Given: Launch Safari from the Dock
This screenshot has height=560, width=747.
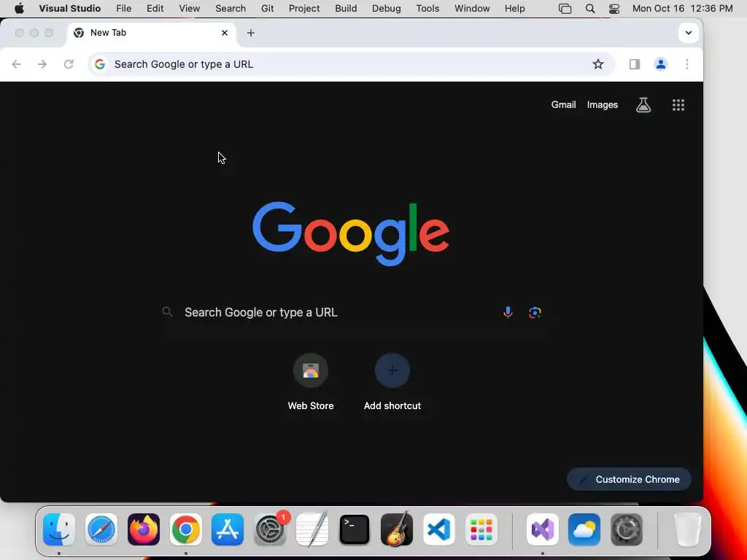Looking at the screenshot, I should click(x=101, y=529).
